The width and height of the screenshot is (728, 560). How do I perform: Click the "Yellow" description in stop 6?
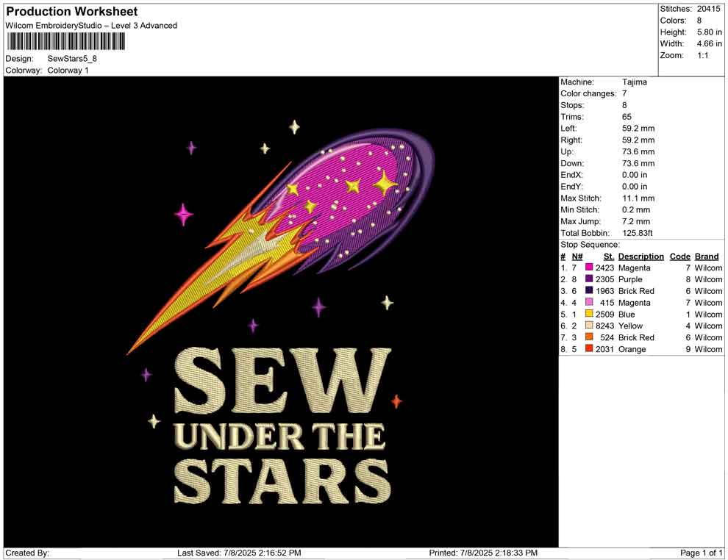point(630,326)
